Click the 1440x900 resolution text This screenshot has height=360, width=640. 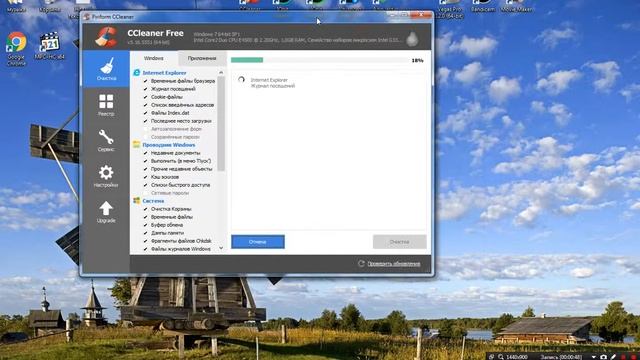pyautogui.click(x=517, y=357)
